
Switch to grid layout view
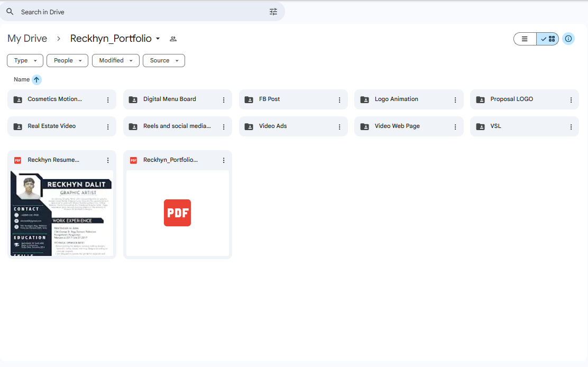tap(548, 39)
